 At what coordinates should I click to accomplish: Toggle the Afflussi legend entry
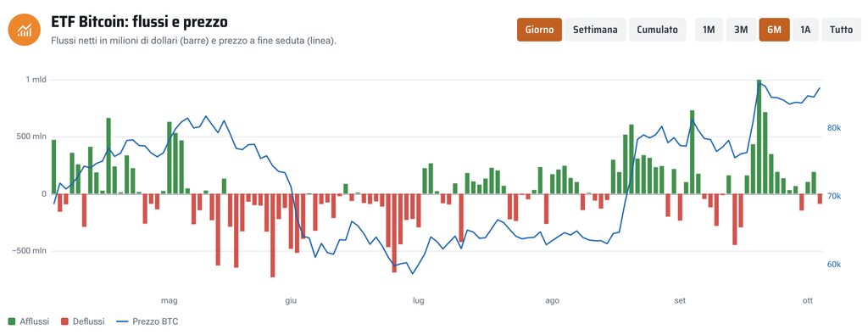[x=28, y=321]
